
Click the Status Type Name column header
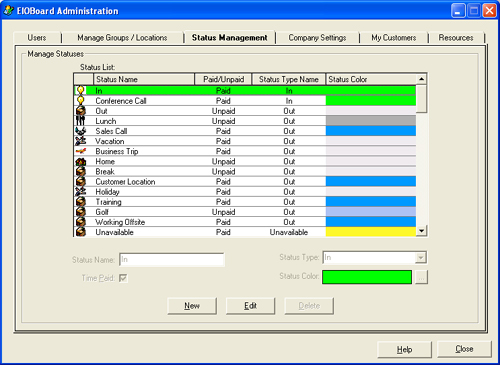point(289,79)
